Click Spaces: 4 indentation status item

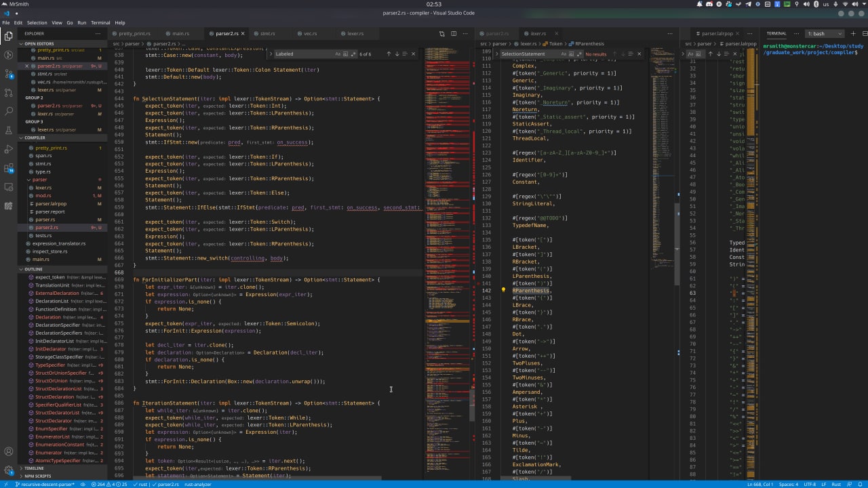(788, 485)
